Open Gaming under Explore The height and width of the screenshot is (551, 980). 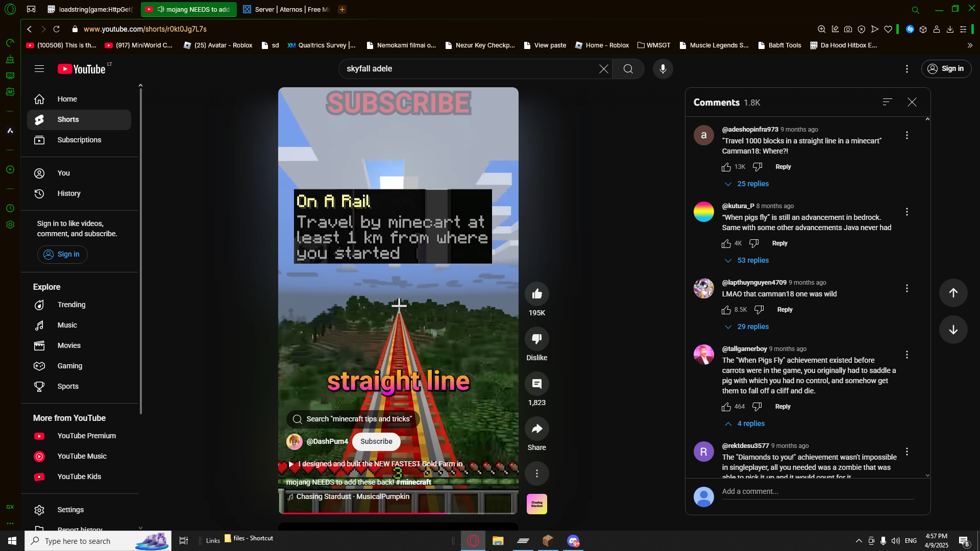coord(79,366)
